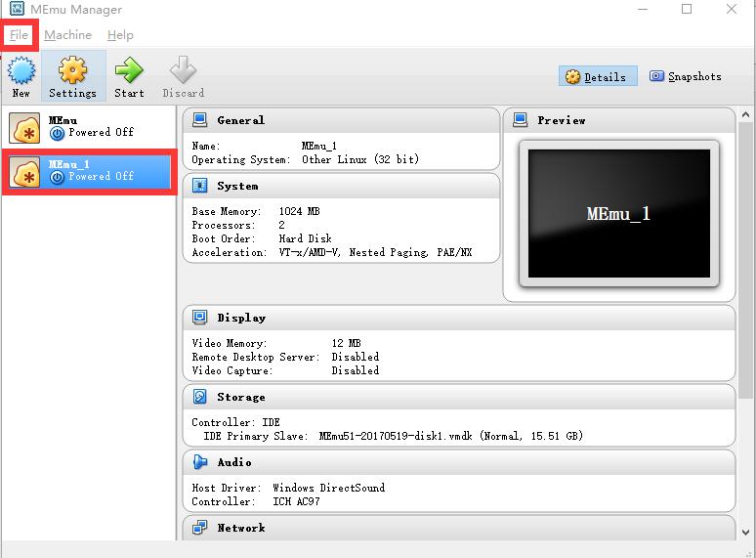
Task: Switch to the Snapshots view
Action: 686,77
